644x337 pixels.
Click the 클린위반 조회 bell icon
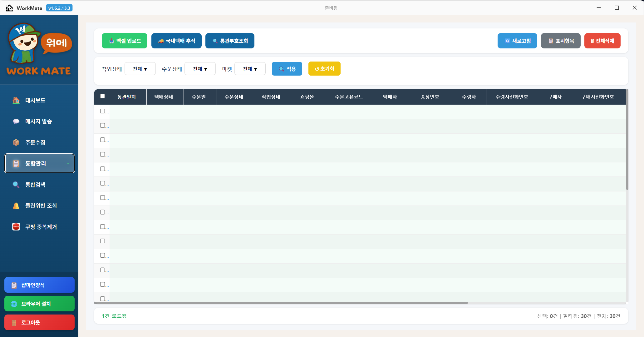coord(16,206)
